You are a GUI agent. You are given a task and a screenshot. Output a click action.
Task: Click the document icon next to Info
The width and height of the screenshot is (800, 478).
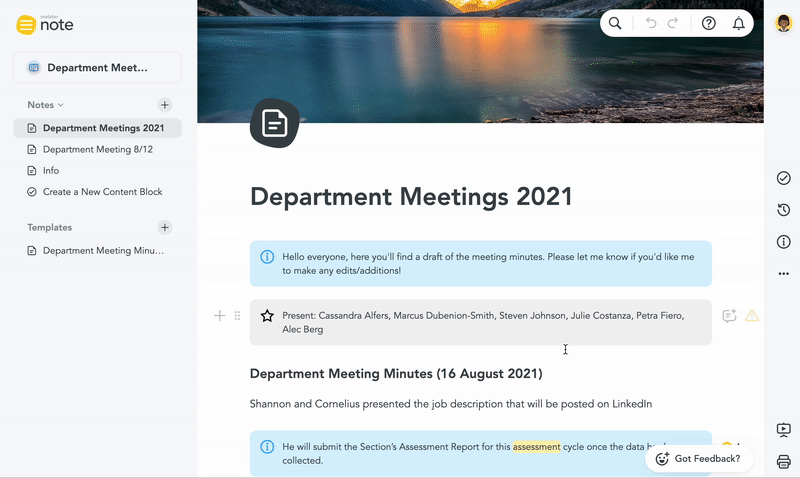tap(32, 170)
